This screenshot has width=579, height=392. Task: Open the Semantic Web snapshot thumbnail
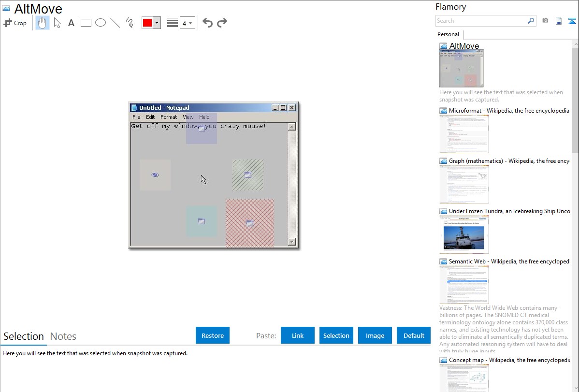464,285
